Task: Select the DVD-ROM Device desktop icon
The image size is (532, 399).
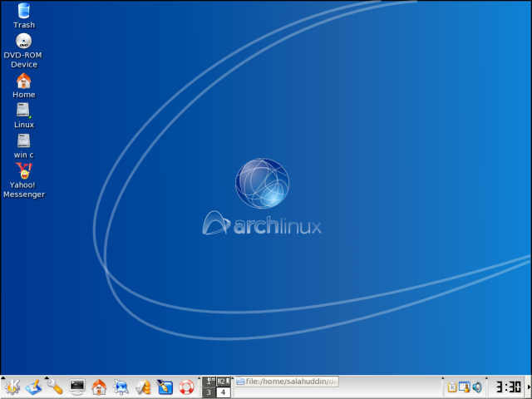Action: pos(24,51)
